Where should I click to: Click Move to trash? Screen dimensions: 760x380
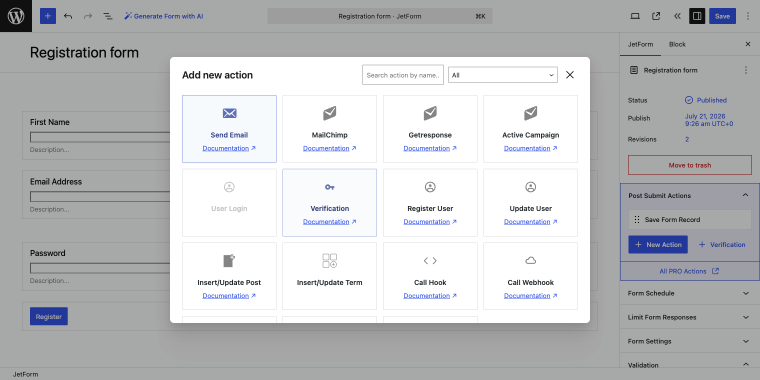[690, 165]
